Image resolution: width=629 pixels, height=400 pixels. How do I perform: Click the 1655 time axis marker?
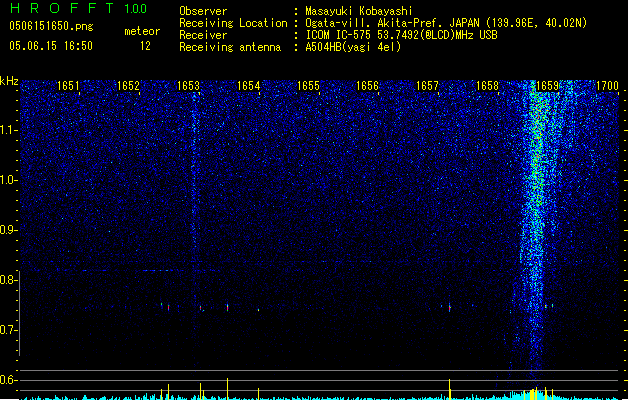[308, 86]
